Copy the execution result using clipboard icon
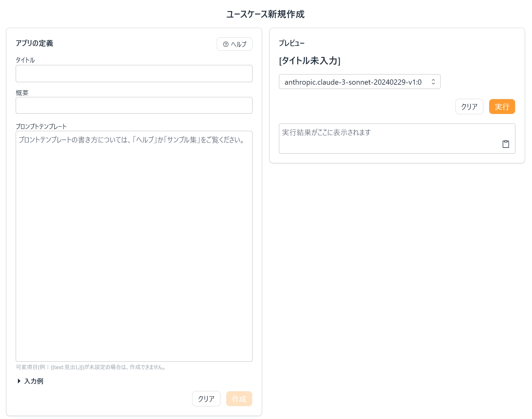Screen dimensions: 532x419 [x=506, y=144]
